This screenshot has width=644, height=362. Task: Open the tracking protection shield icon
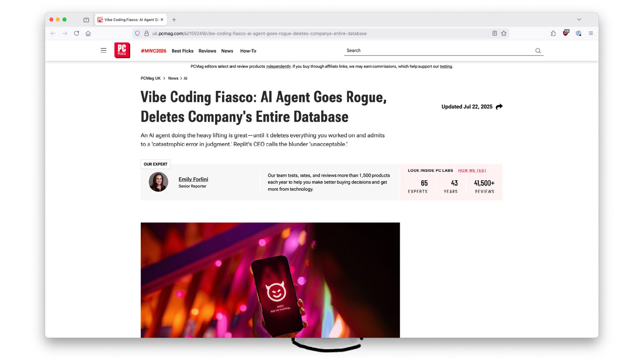(x=137, y=33)
